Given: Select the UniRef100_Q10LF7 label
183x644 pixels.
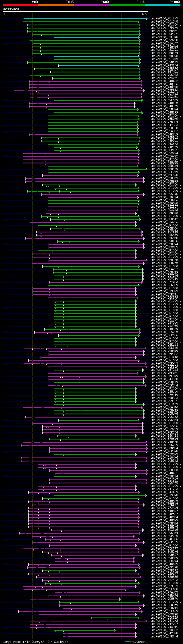Looking at the screenshot, I should click(164, 44).
